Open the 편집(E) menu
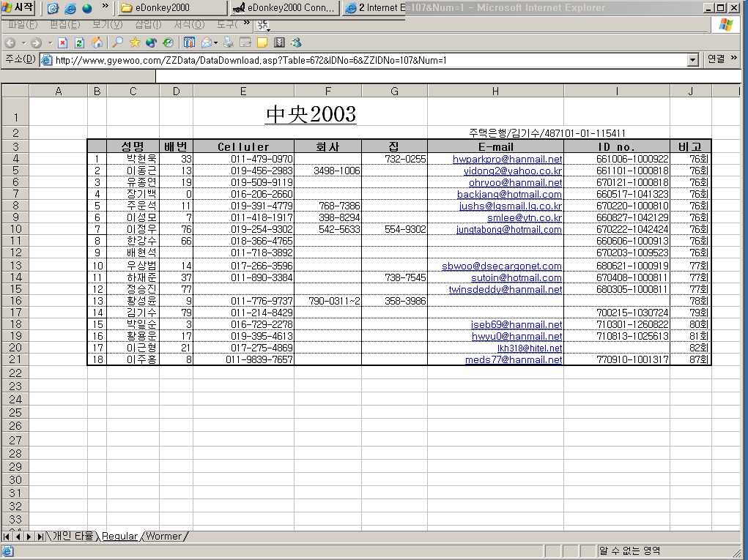 coord(64,24)
